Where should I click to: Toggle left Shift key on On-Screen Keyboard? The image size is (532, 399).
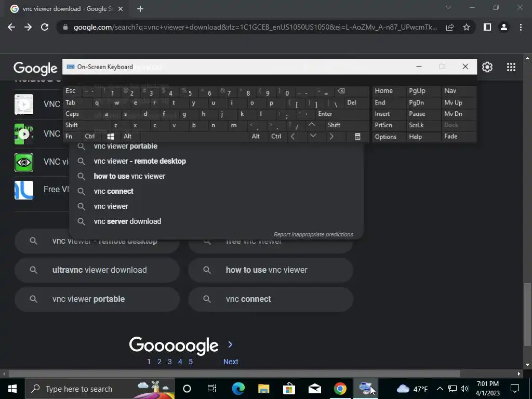(x=72, y=125)
